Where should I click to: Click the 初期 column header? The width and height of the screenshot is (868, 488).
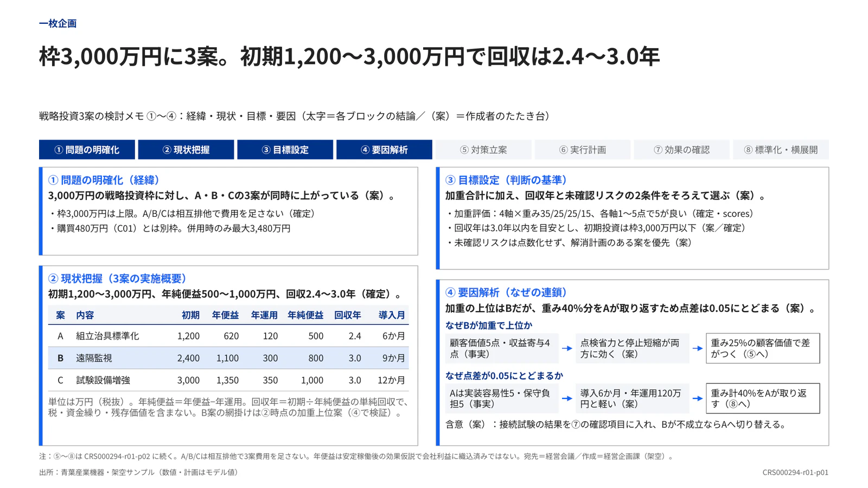click(190, 315)
